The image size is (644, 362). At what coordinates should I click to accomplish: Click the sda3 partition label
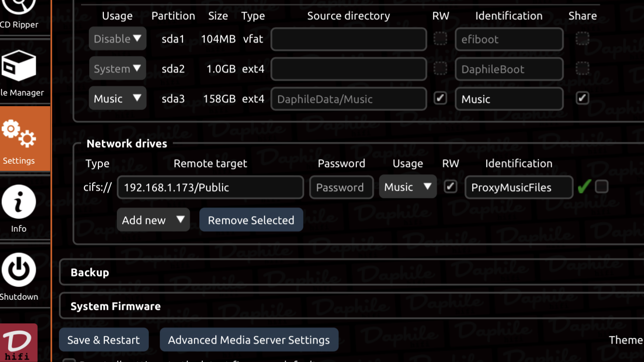click(173, 99)
